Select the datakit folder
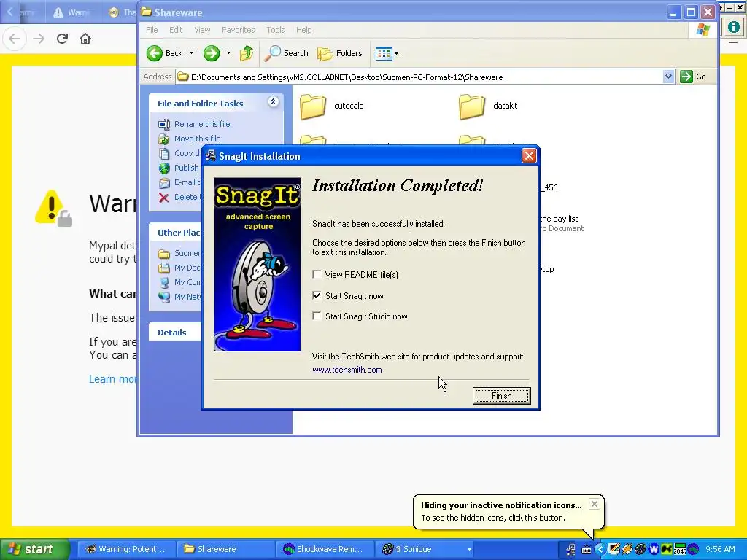 (488, 106)
